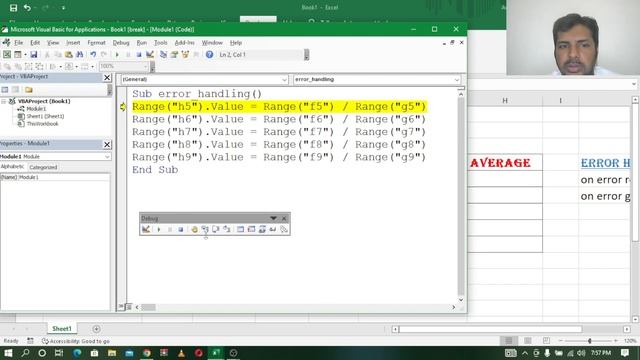
Task: Open Watch Window from Debug toolbar
Action: tap(262, 229)
